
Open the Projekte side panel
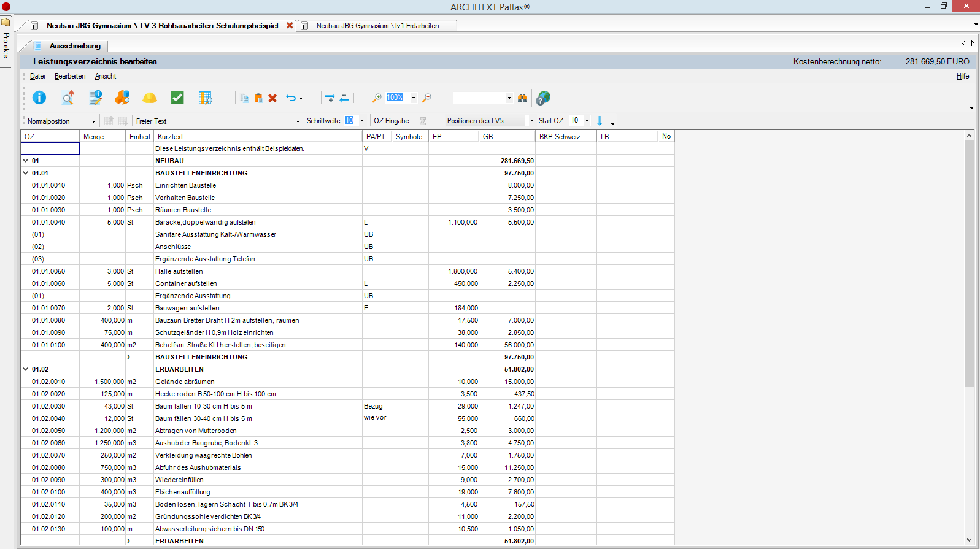[6, 43]
